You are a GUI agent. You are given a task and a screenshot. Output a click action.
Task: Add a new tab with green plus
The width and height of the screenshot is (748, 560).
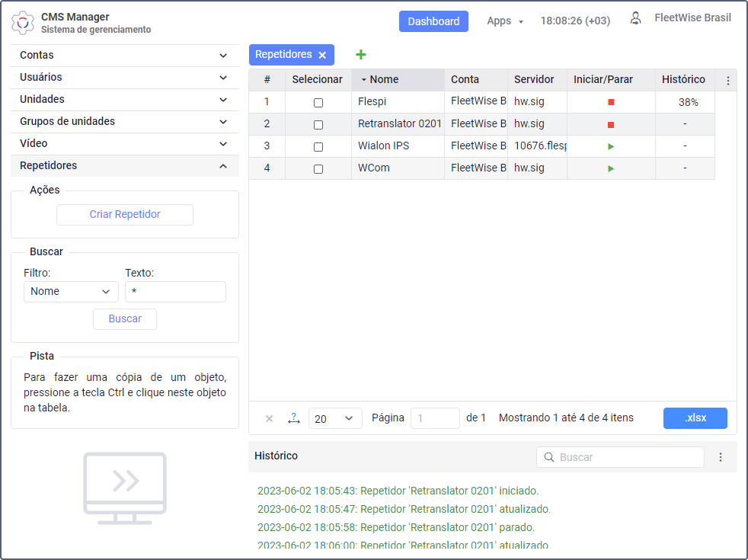[x=361, y=55]
